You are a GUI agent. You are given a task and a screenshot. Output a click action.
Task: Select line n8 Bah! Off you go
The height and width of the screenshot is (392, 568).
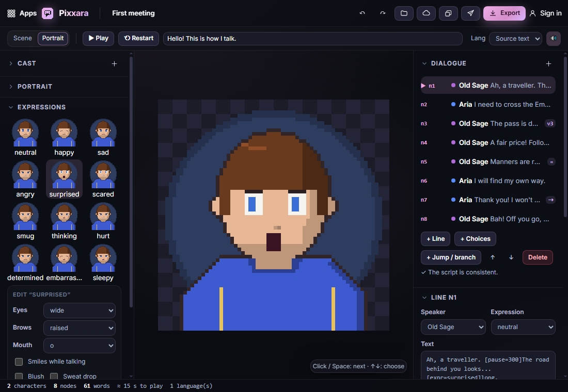click(x=488, y=219)
